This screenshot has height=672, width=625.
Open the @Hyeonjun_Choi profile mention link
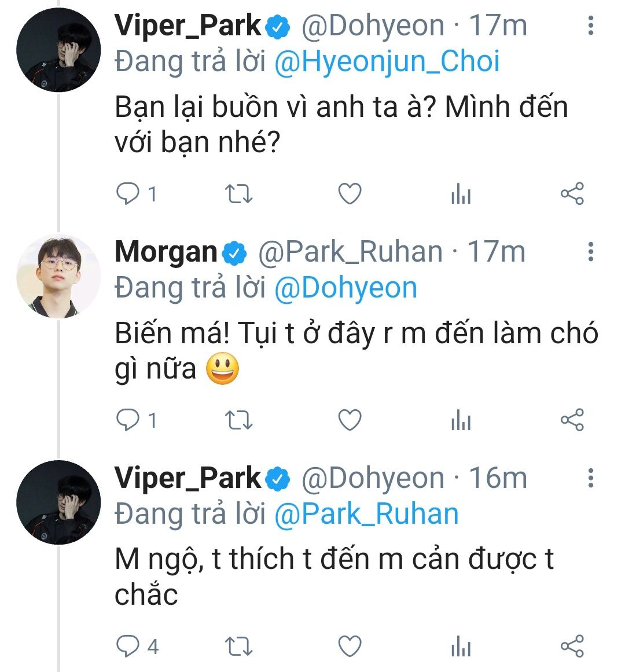coord(387,63)
